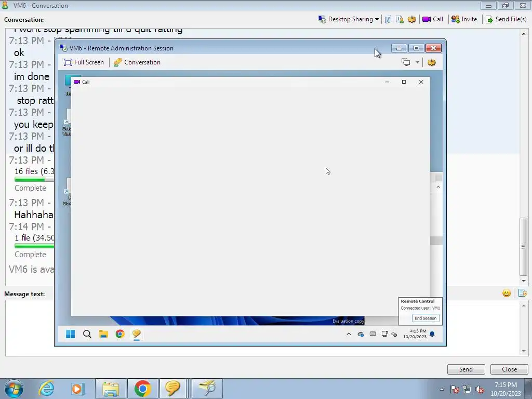532x399 pixels.
Task: Click the host network tray icon
Action: coord(467,390)
